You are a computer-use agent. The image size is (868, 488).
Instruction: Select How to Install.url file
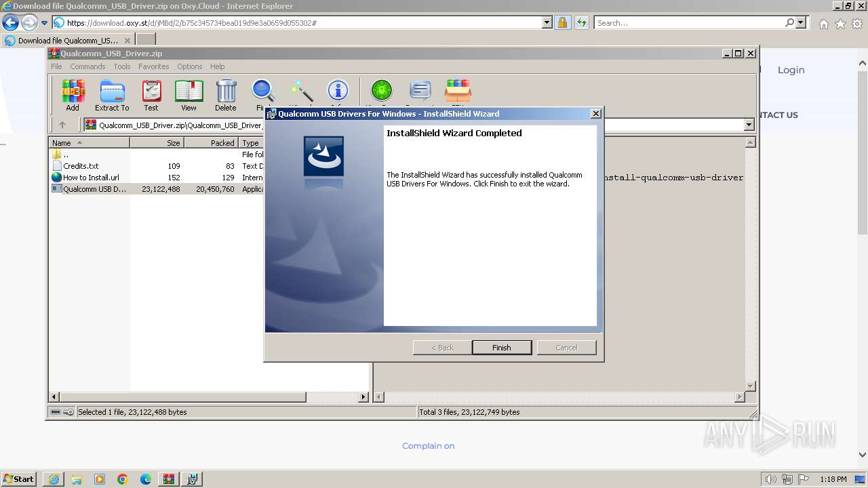tap(91, 178)
